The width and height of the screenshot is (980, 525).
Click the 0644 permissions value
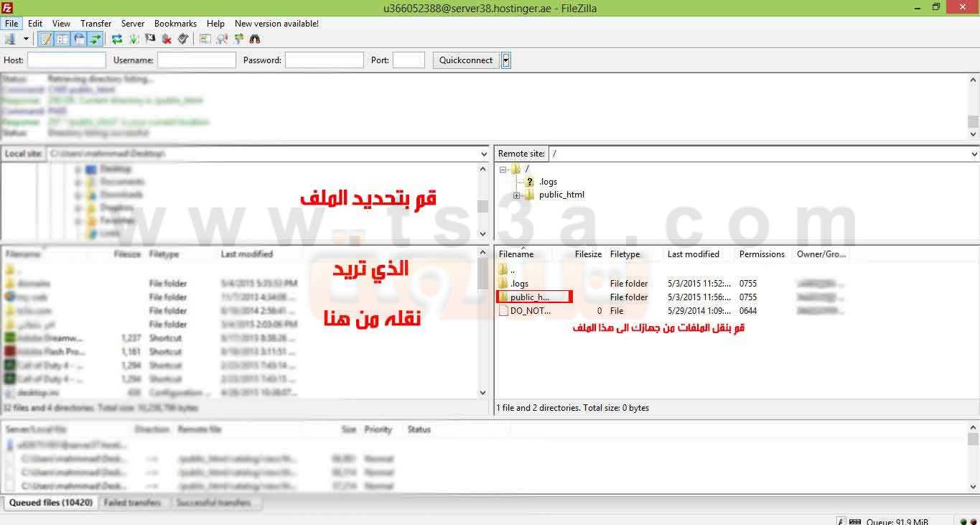click(x=748, y=311)
